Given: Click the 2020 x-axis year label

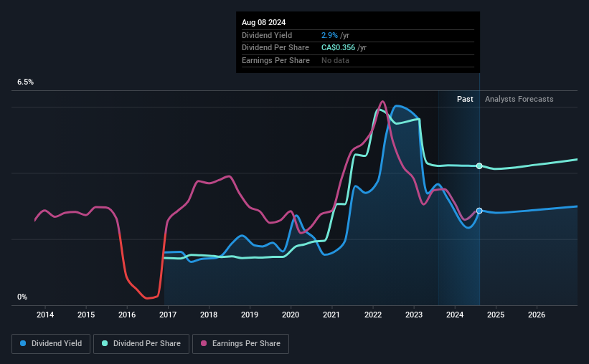Looking at the screenshot, I should click(x=291, y=315).
